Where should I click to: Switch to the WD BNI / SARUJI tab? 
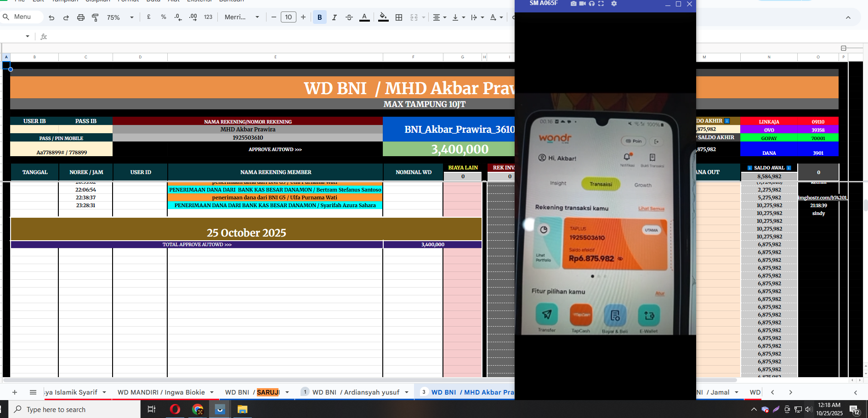tap(252, 392)
